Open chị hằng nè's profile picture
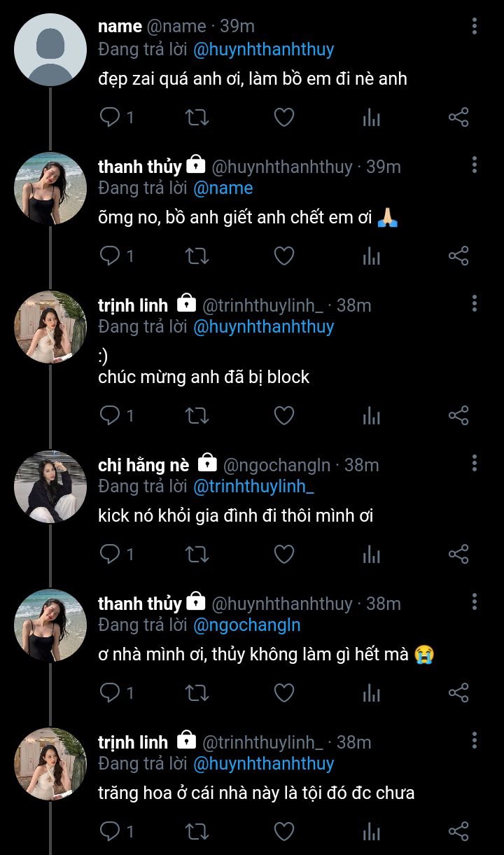 pos(50,487)
